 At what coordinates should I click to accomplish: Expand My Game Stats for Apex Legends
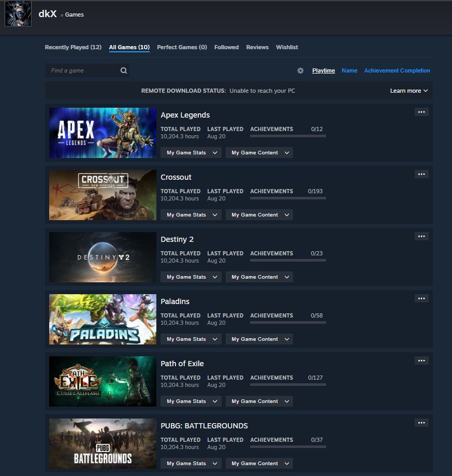[x=191, y=153]
